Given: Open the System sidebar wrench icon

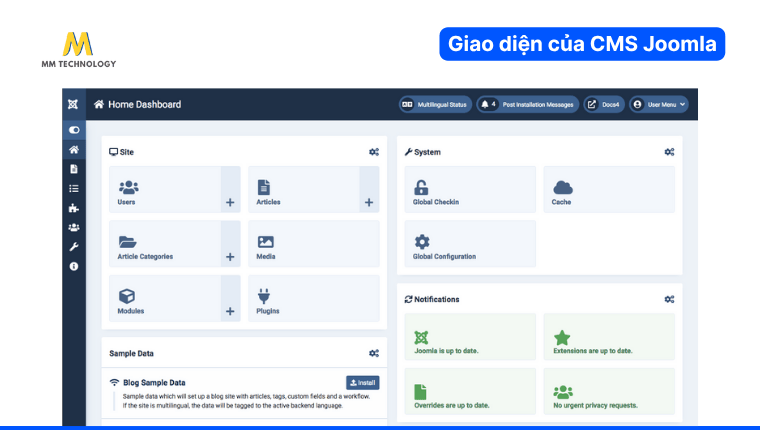Looking at the screenshot, I should point(74,247).
